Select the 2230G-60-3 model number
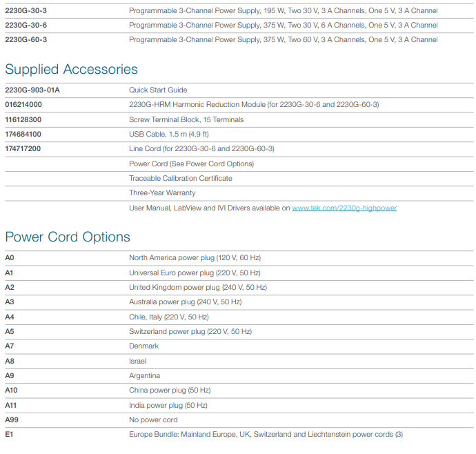This screenshot has width=476, height=454. 26,40
